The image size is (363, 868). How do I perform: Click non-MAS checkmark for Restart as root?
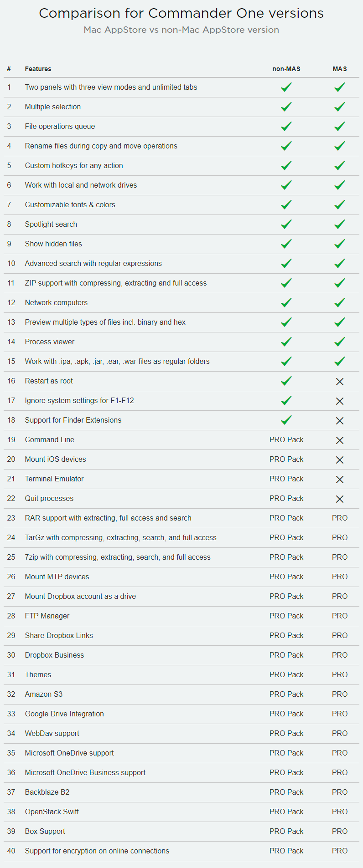(x=286, y=381)
